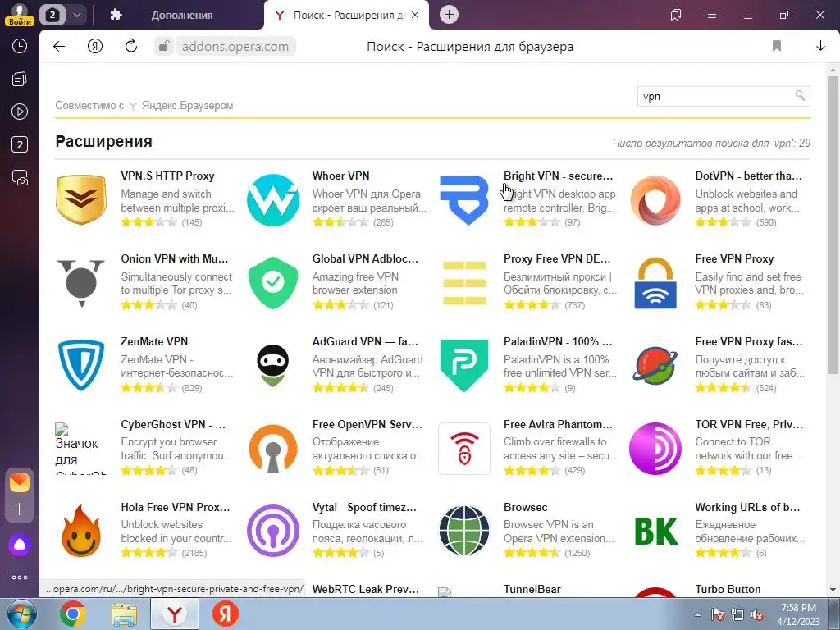Click scrollbar down arrow at the bottom
840x630 pixels.
[x=833, y=590]
